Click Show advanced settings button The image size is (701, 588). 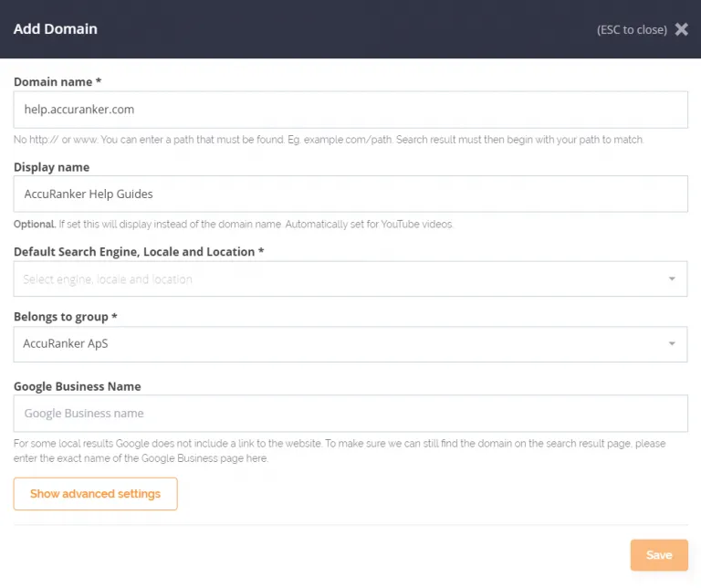coord(95,494)
